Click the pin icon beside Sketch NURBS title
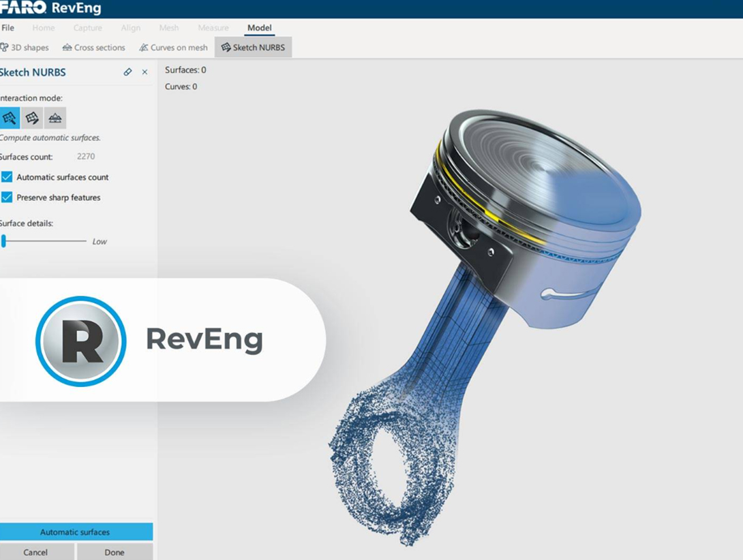Screen dimensions: 743x560 127,72
